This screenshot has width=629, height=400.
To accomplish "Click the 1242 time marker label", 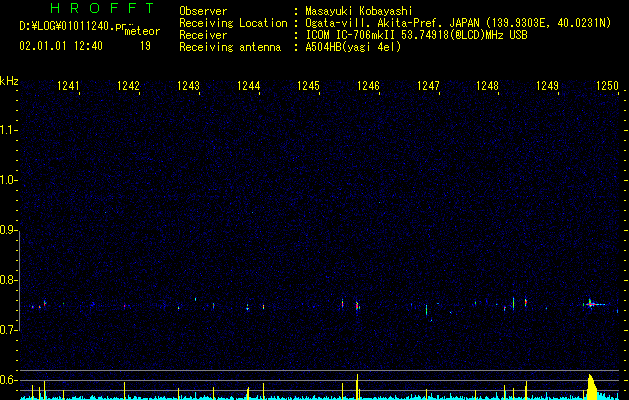I will pyautogui.click(x=128, y=86).
